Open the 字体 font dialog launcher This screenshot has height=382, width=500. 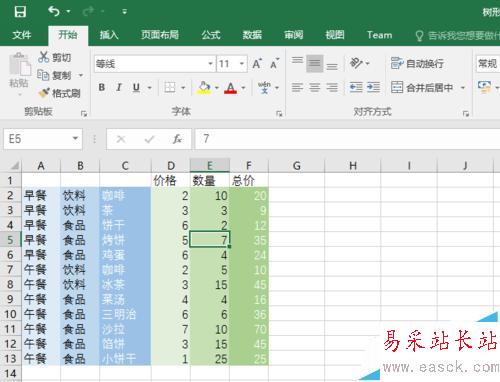(x=279, y=114)
